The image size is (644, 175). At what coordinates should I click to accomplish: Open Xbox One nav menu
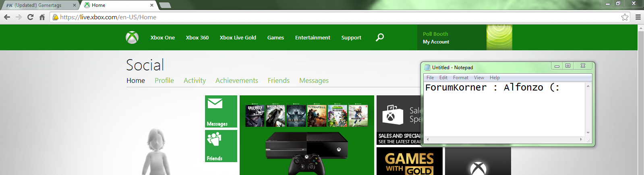[x=163, y=37]
